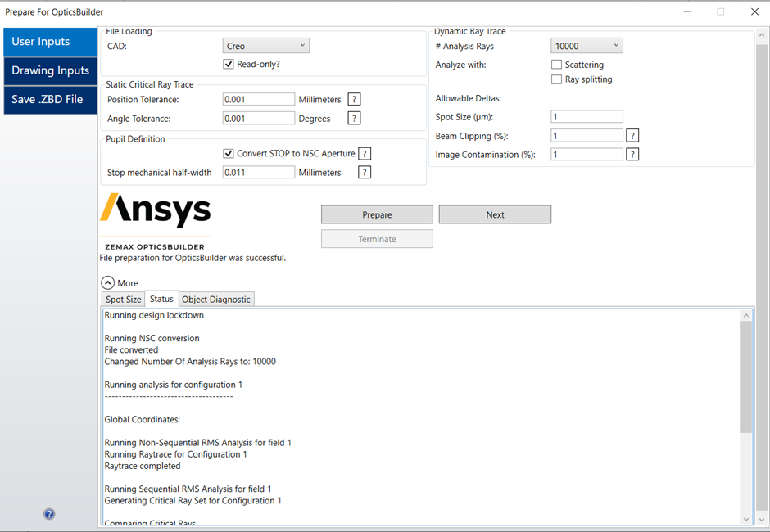Click the Angle Tolerance question mark icon
The width and height of the screenshot is (770, 532).
pyautogui.click(x=354, y=118)
